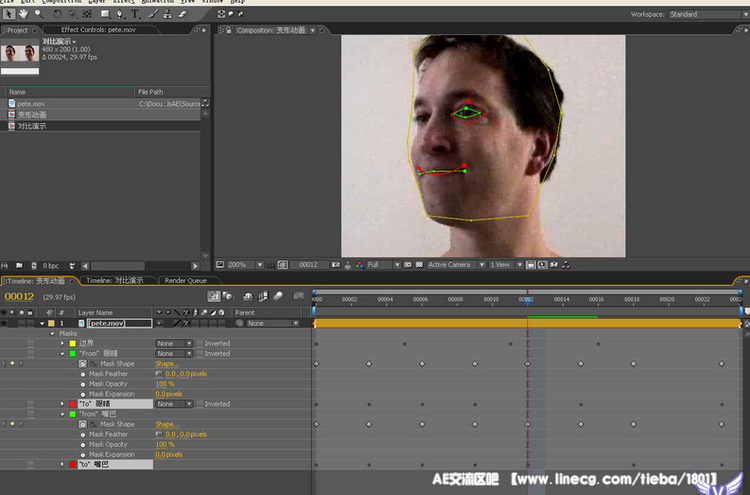Switch to the Timeline: 对比演示 tab
750x495 pixels.
[115, 281]
